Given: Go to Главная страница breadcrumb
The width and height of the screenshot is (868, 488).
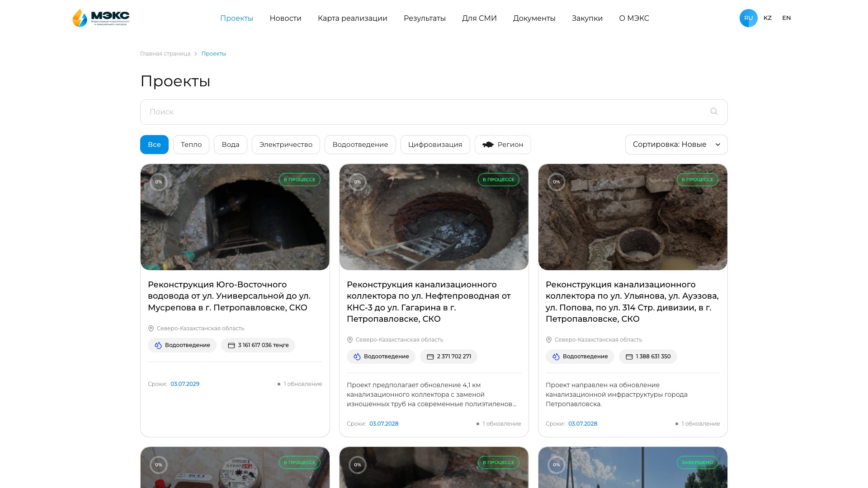Looking at the screenshot, I should point(165,54).
